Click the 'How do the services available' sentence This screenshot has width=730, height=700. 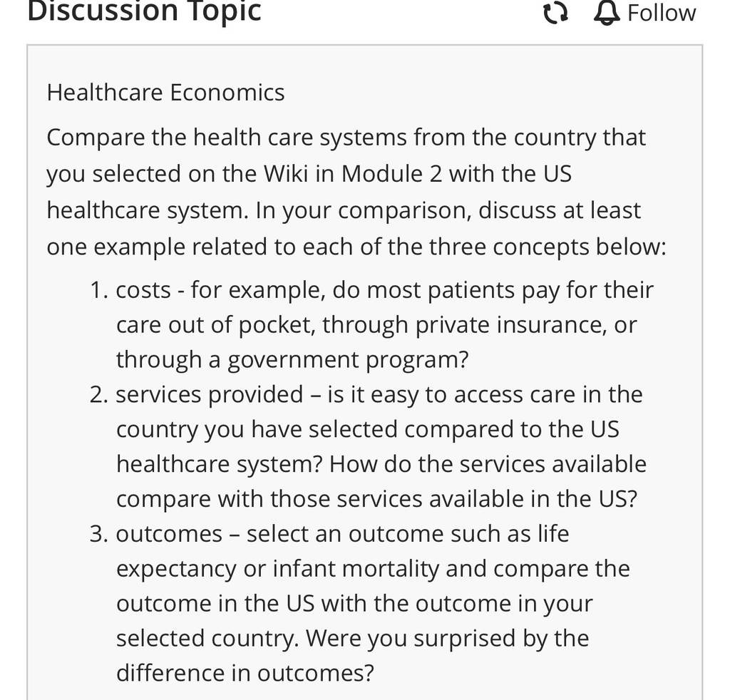pyautogui.click(x=488, y=464)
